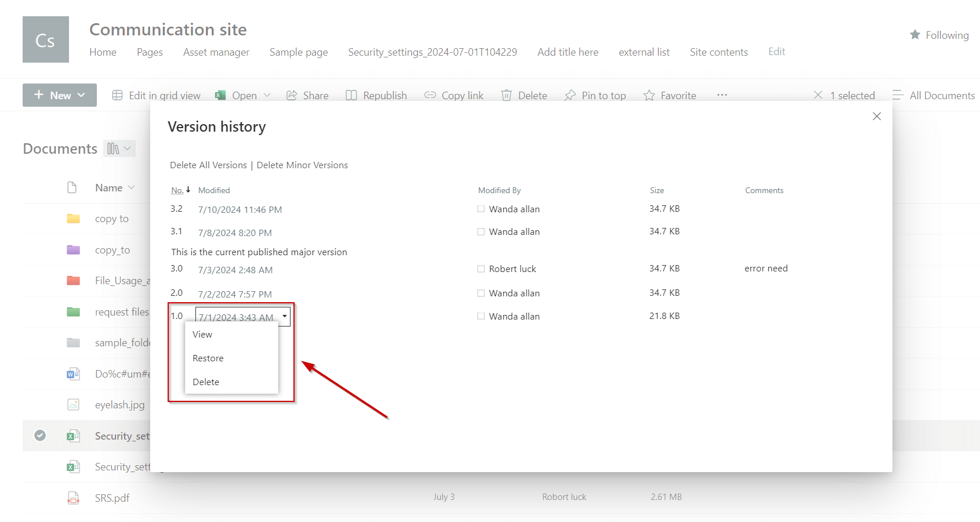Screen dimensions: 980x522
Task: Click the Republish icon in the toolbar
Action: coord(351,95)
